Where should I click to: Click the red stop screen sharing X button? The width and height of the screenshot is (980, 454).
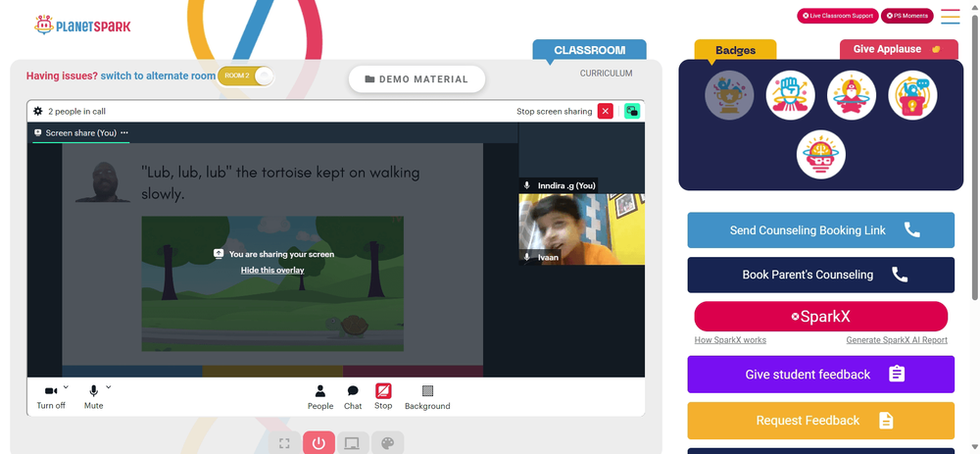(605, 112)
